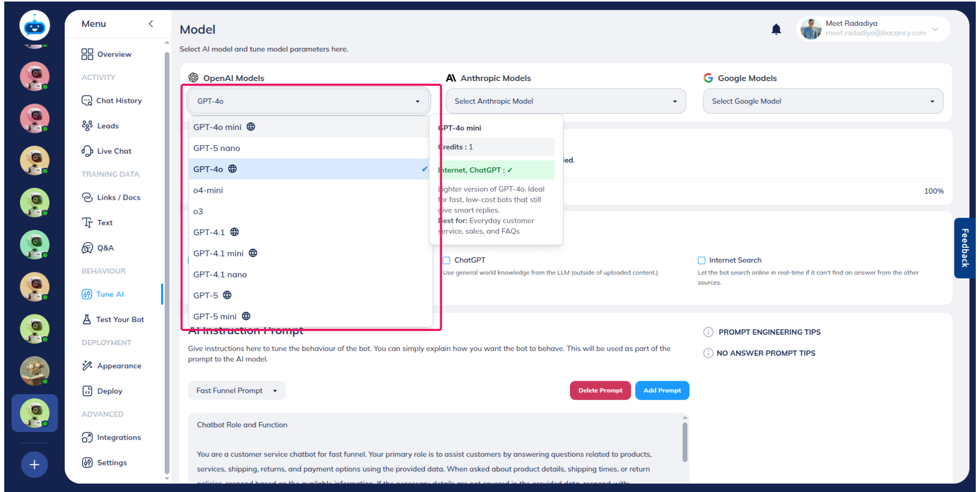Expand the user account menu chevron
Image resolution: width=980 pixels, height=492 pixels.
936,29
